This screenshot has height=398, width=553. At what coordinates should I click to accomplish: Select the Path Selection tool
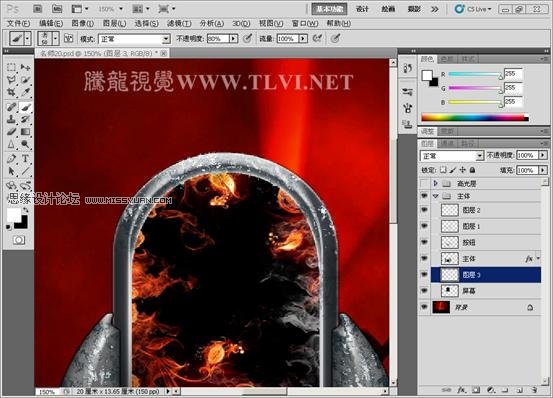click(11, 171)
